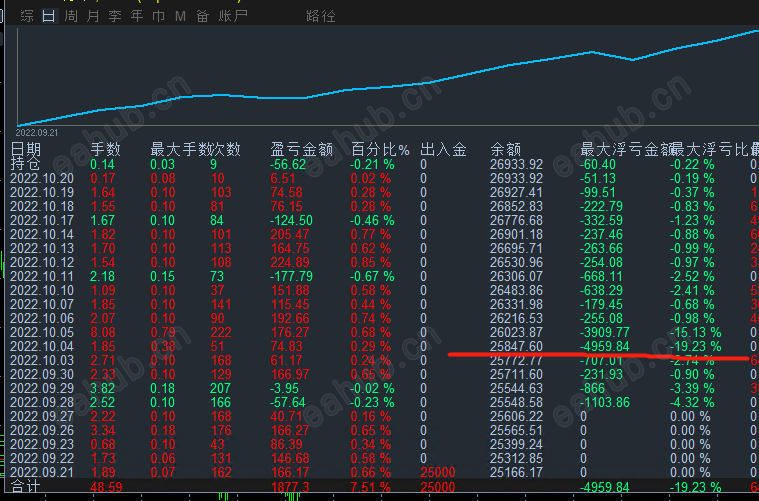Click the 最大手数 column header
This screenshot has height=501, width=759.
(x=180, y=150)
